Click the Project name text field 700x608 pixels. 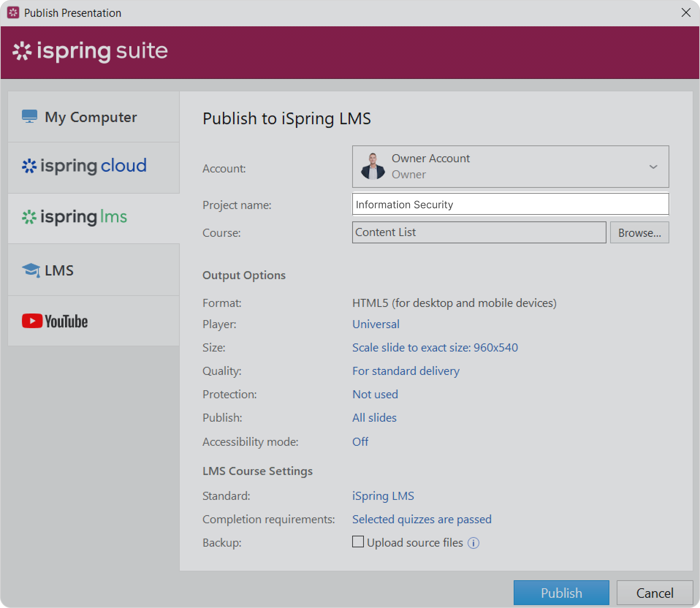pos(510,205)
